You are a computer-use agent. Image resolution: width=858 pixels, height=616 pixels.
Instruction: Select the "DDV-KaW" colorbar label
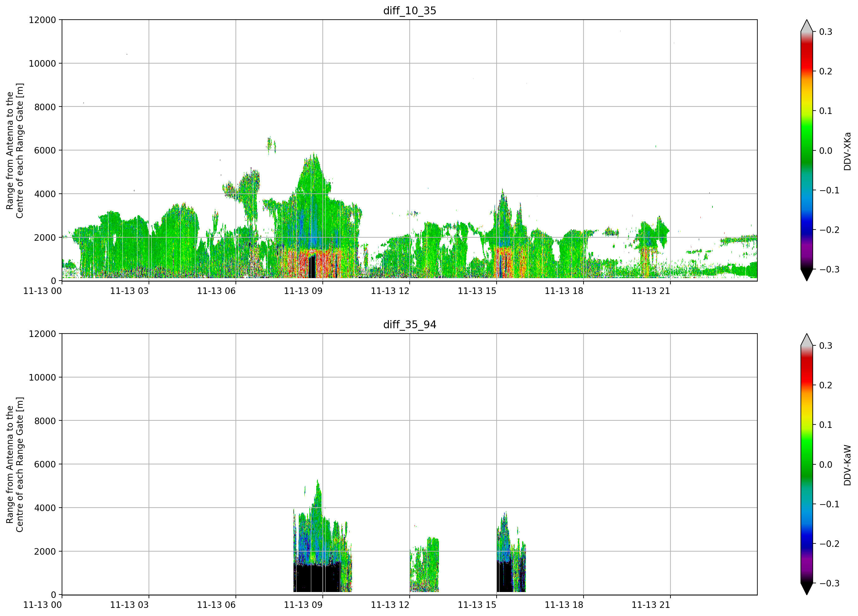[847, 465]
